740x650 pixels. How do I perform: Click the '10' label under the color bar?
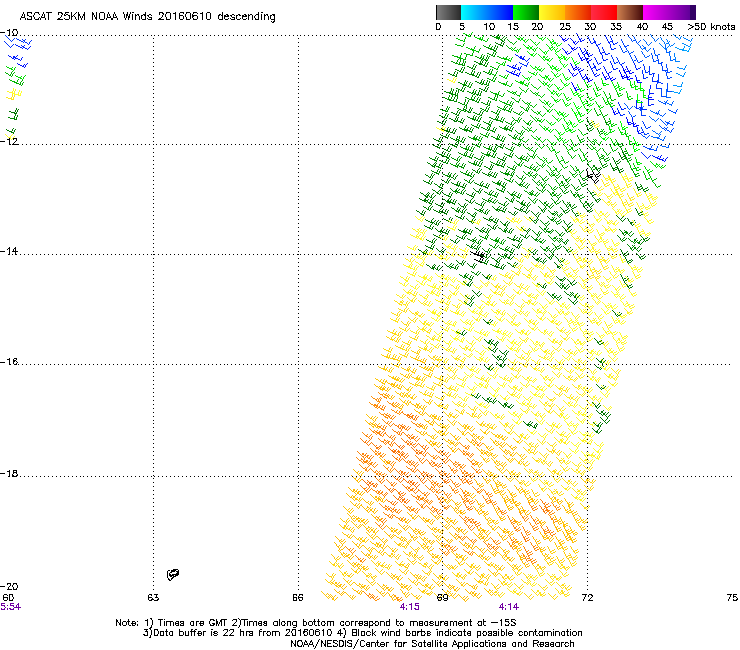pos(489,27)
